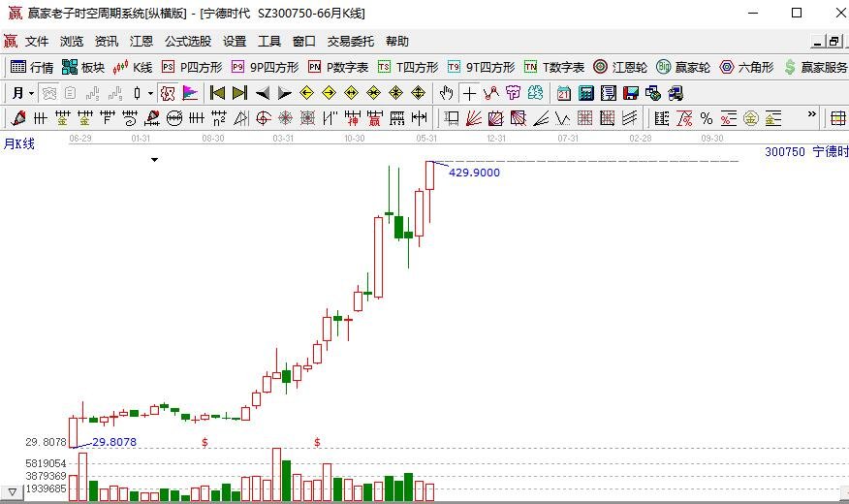This screenshot has width=849, height=504.
Task: Expand the 月 period dropdown
Action: pyautogui.click(x=22, y=93)
